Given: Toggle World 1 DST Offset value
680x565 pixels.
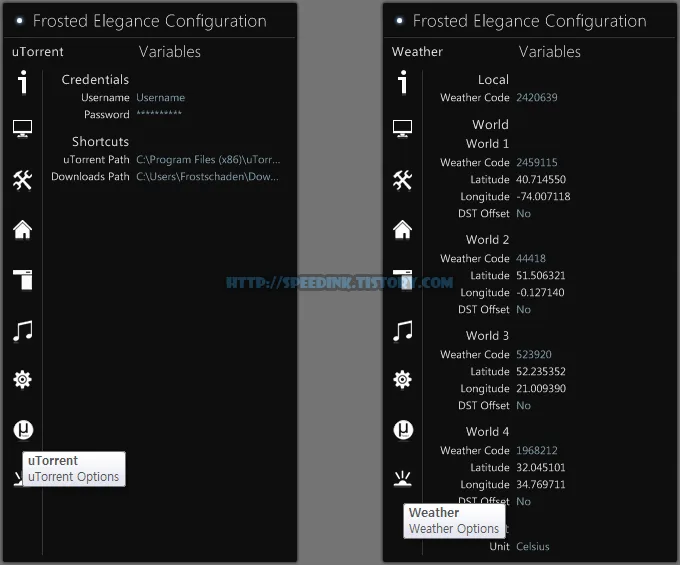Looking at the screenshot, I should [x=523, y=213].
